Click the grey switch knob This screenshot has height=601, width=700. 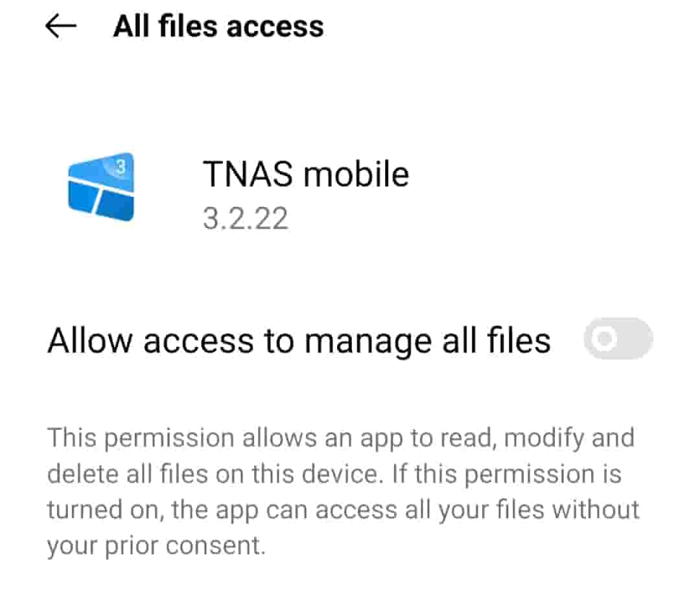(605, 339)
